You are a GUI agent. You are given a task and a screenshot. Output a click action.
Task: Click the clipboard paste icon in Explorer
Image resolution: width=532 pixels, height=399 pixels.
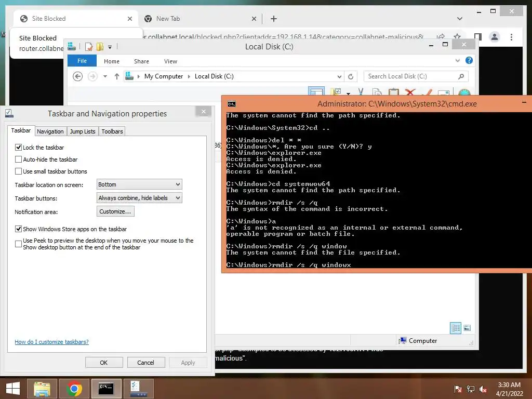point(394,92)
